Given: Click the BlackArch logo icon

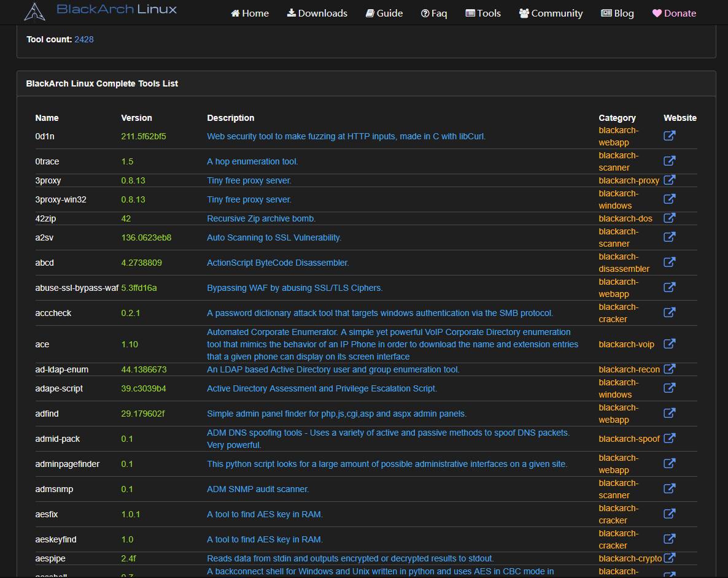Looking at the screenshot, I should pyautogui.click(x=34, y=12).
